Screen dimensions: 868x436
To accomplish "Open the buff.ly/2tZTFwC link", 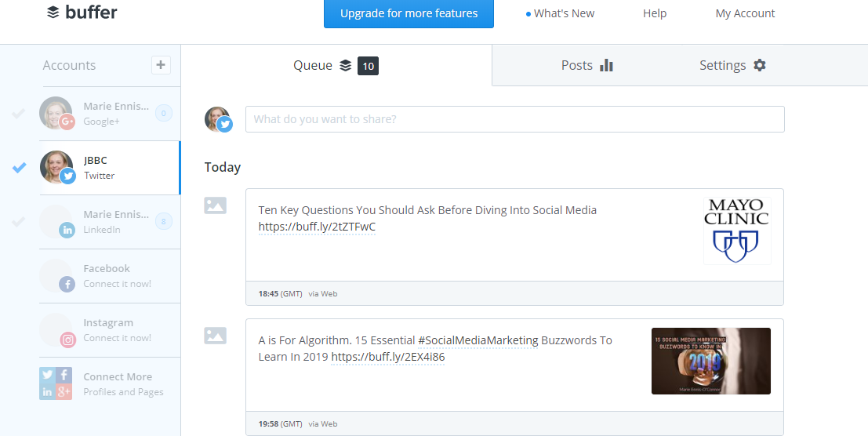I will [x=317, y=227].
